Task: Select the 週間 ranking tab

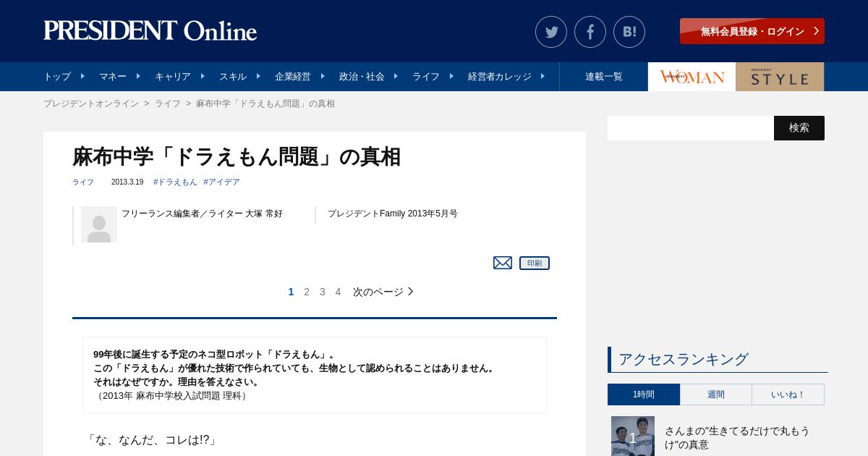Action: click(716, 394)
